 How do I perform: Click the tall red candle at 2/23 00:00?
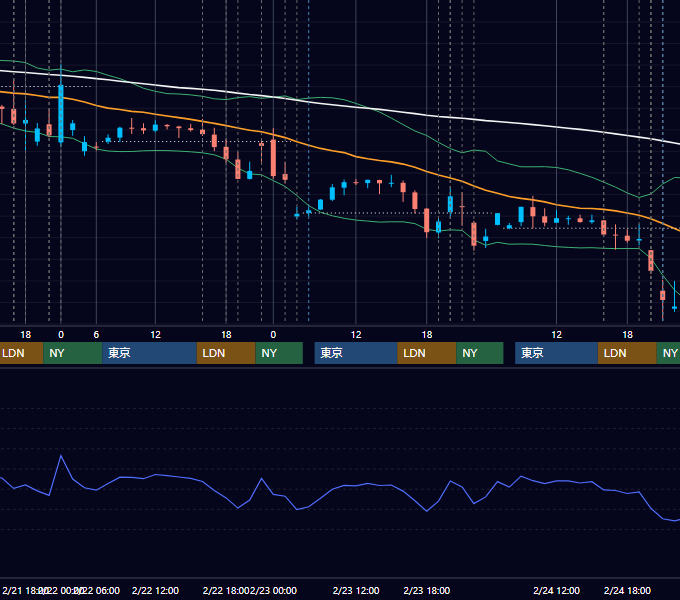click(273, 157)
